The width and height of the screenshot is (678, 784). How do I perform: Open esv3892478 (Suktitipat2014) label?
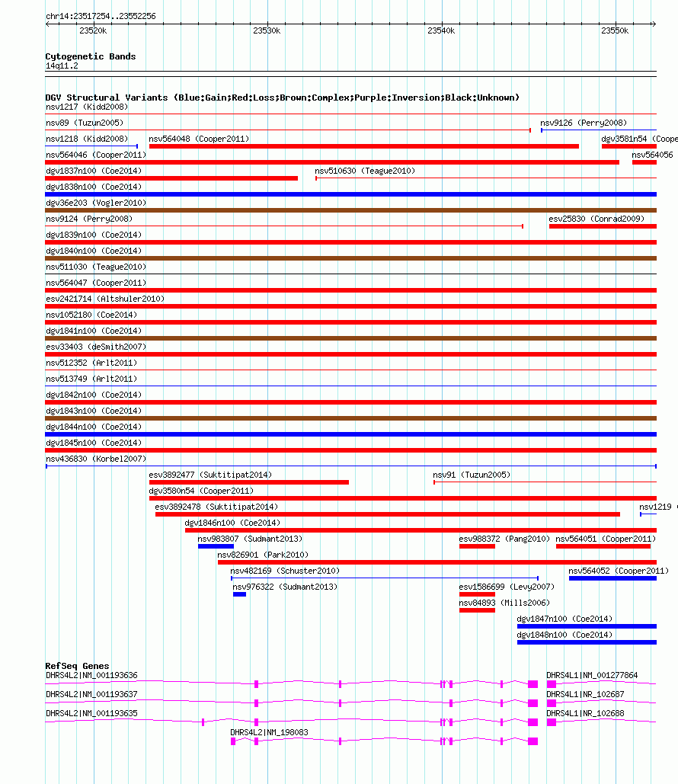pos(216,507)
